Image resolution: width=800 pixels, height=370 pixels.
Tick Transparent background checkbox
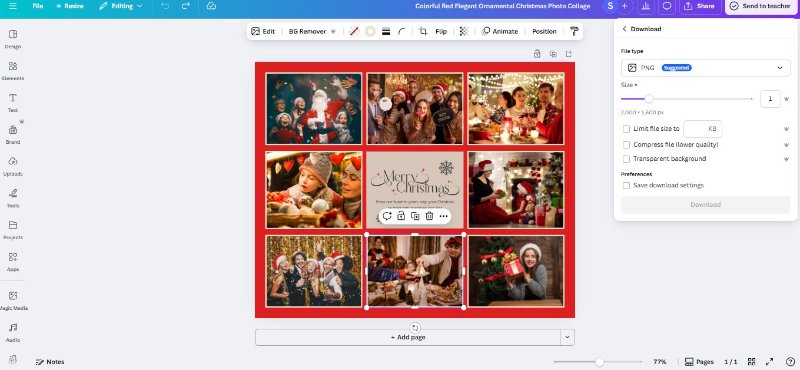pyautogui.click(x=626, y=159)
